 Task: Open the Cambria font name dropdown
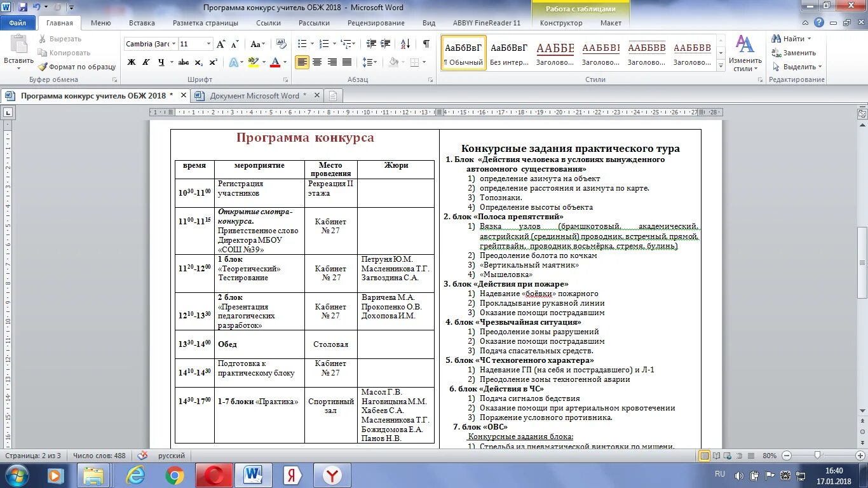(x=173, y=44)
